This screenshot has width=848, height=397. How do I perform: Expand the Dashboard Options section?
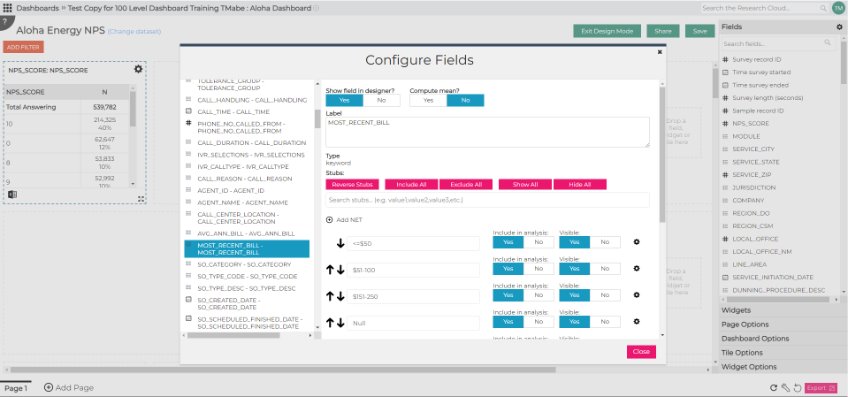[782, 339]
